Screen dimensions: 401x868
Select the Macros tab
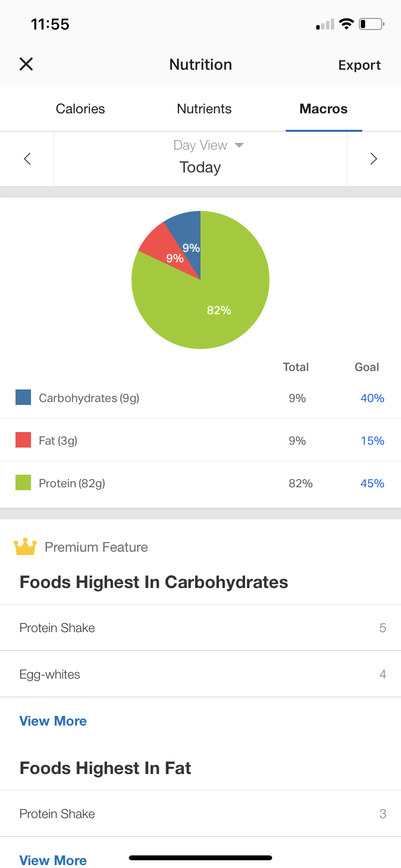click(x=324, y=109)
